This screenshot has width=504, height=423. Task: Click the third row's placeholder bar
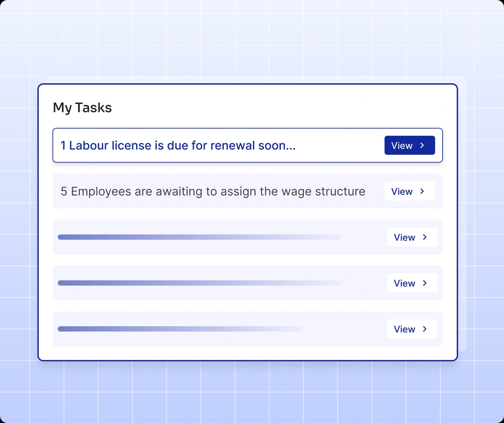199,237
